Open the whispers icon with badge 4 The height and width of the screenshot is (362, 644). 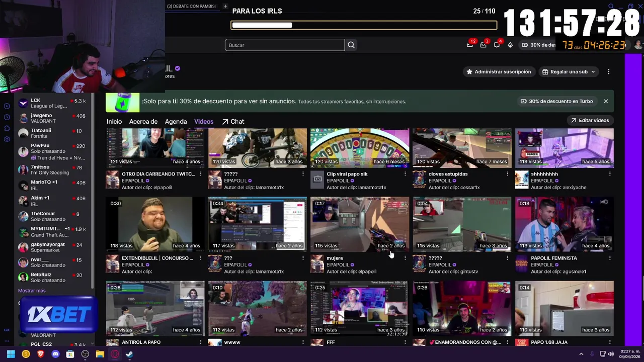pyautogui.click(x=497, y=45)
